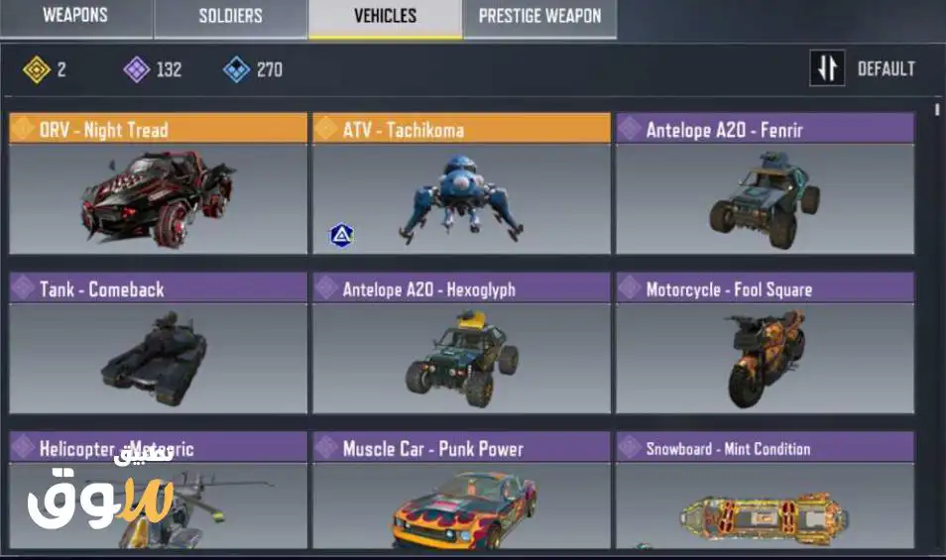Click the vertical scrollbar handle at right

[x=937, y=110]
